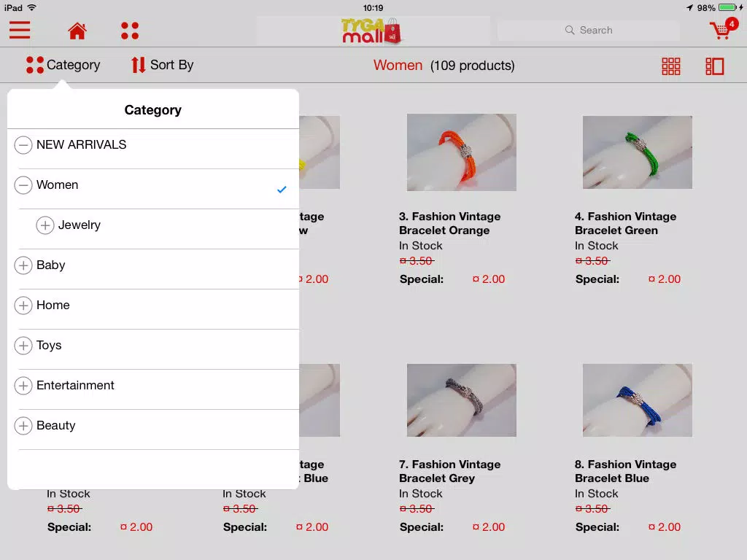Switch to grid view layout icon
Screen dimensions: 747x560
pos(671,66)
